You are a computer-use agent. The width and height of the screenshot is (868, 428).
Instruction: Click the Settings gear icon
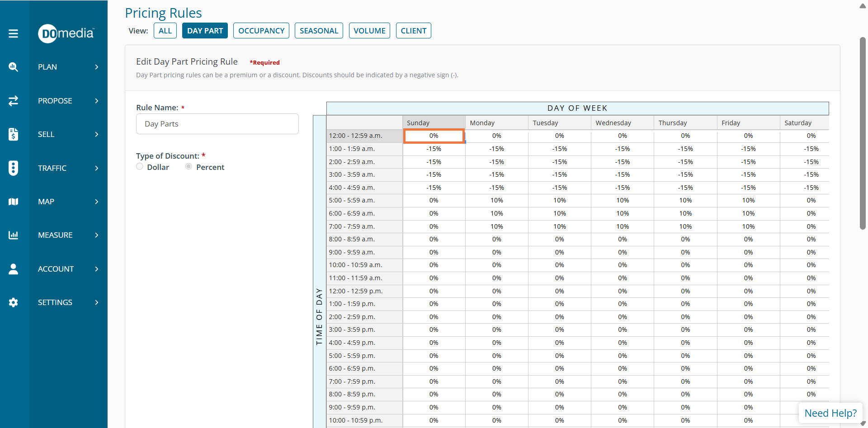(x=14, y=302)
